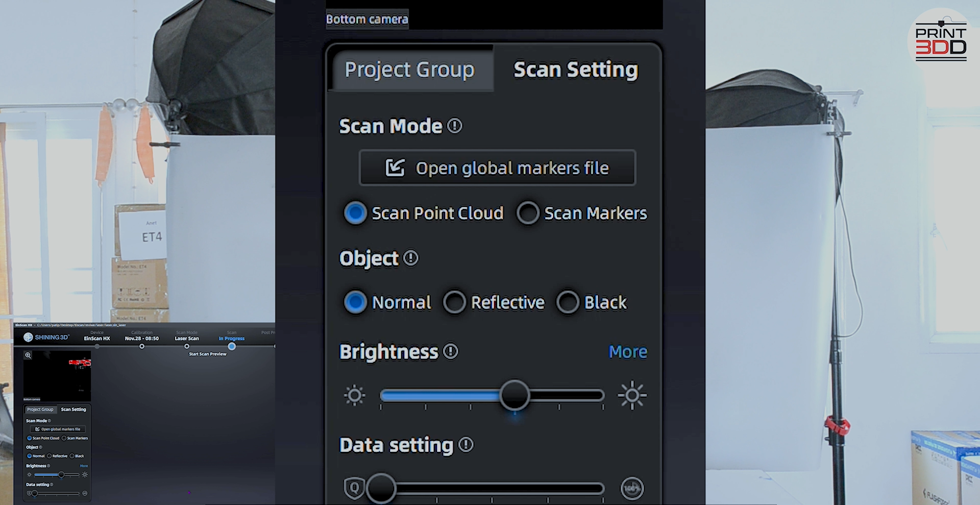This screenshot has height=505, width=980.
Task: Click the Laser Scan step in the workflow bar
Action: [187, 339]
